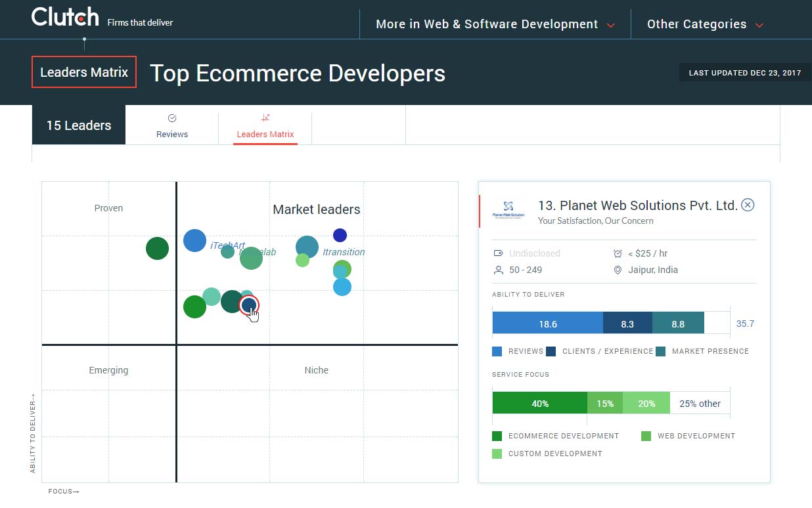The width and height of the screenshot is (812, 508).
Task: Click the Clients / Experience legend navy swatch
Action: [x=551, y=351]
